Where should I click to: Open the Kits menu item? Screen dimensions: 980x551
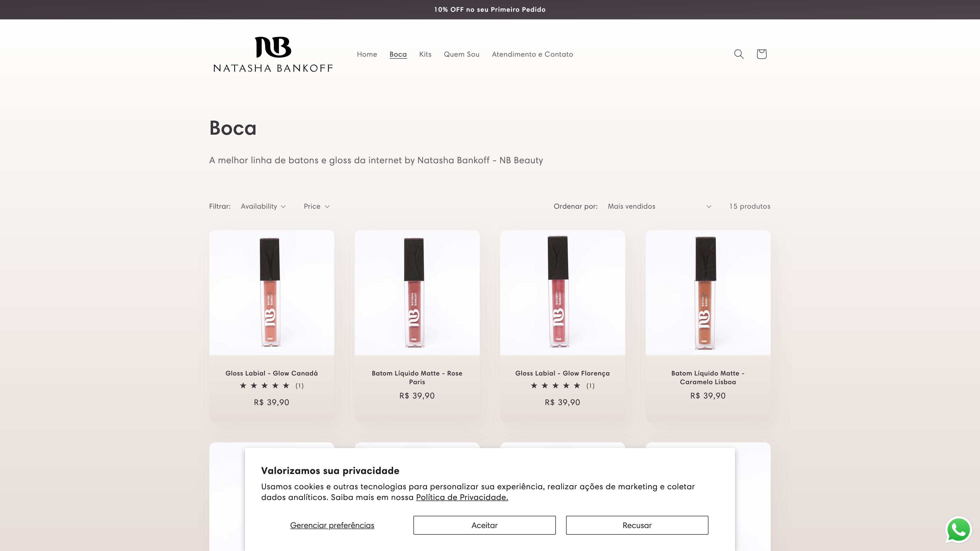[x=425, y=54]
